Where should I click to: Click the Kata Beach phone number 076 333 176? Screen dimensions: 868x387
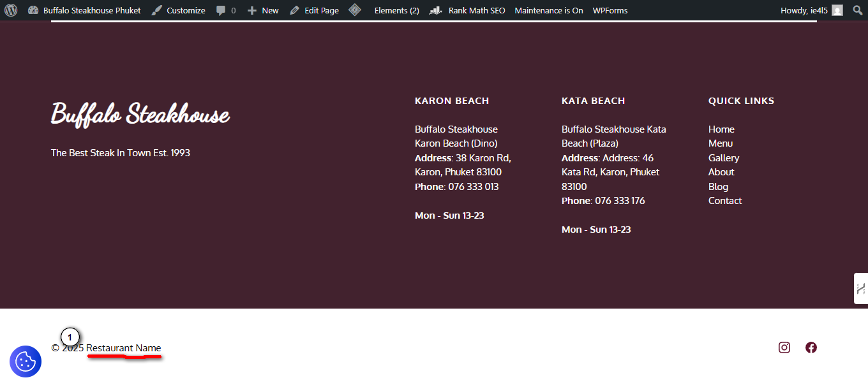pyautogui.click(x=620, y=201)
